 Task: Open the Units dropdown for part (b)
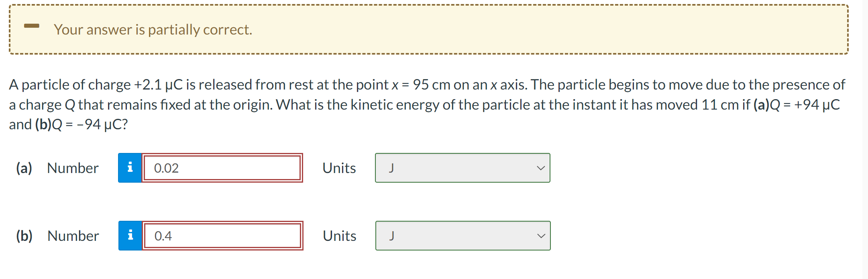point(462,236)
